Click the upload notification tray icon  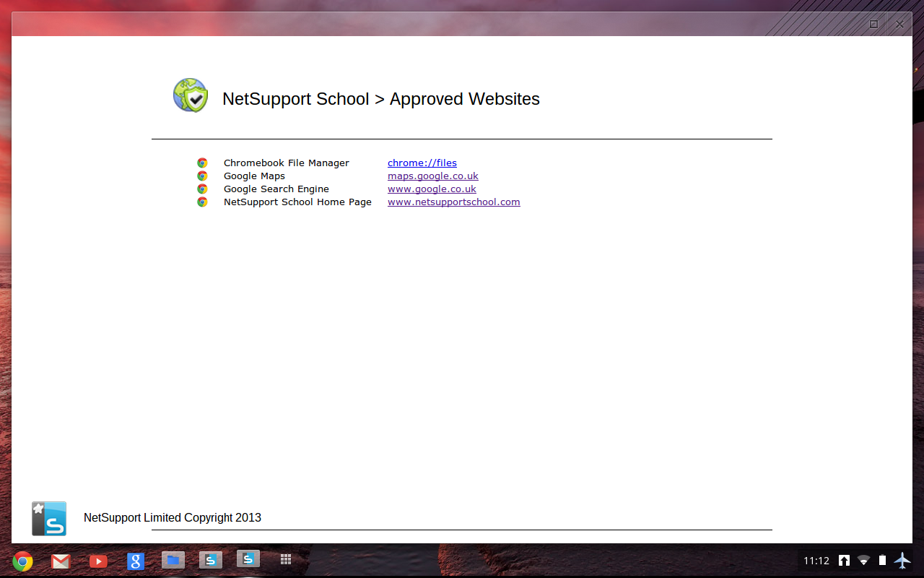tap(844, 561)
